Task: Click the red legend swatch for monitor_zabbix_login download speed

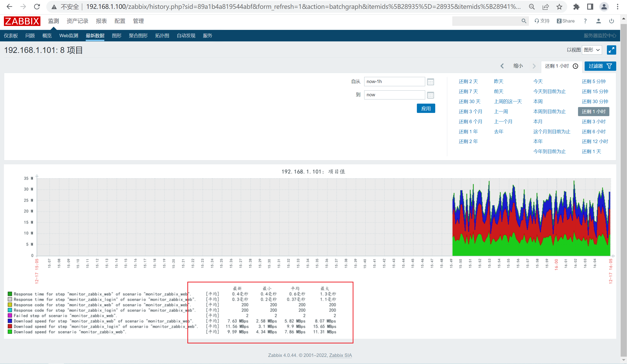Action: (x=10, y=326)
